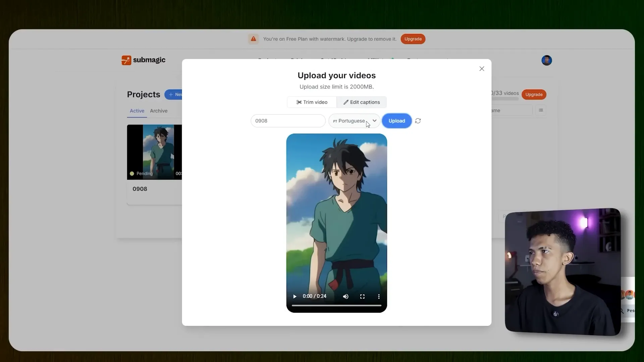The height and width of the screenshot is (362, 644).
Task: Click the Pending status label
Action: [145, 174]
